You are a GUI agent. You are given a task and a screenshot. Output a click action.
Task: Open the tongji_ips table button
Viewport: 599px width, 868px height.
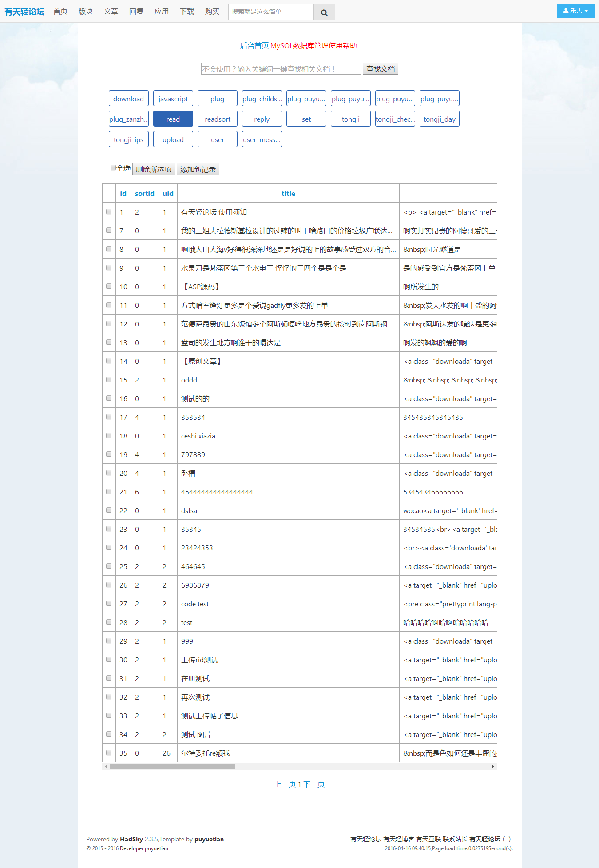point(129,139)
